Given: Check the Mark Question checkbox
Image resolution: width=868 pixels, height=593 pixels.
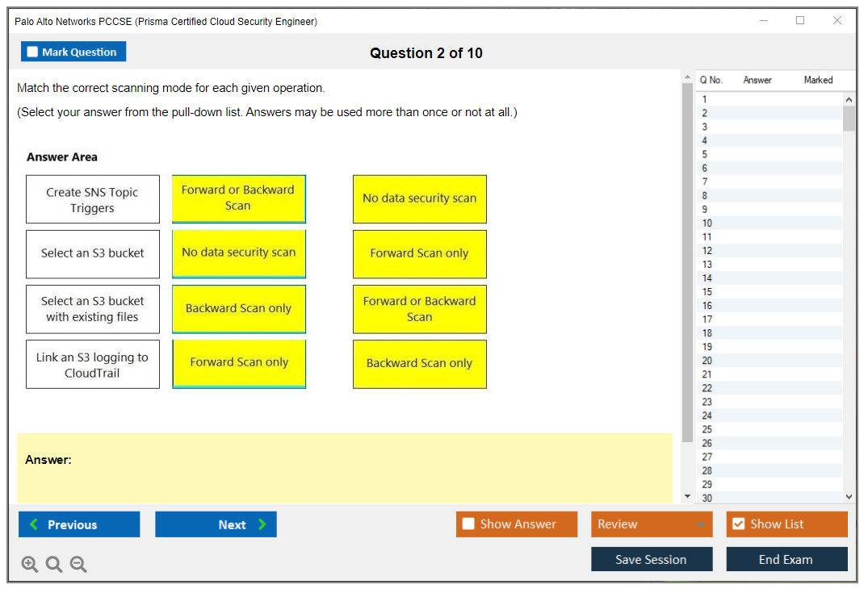Looking at the screenshot, I should click(33, 52).
